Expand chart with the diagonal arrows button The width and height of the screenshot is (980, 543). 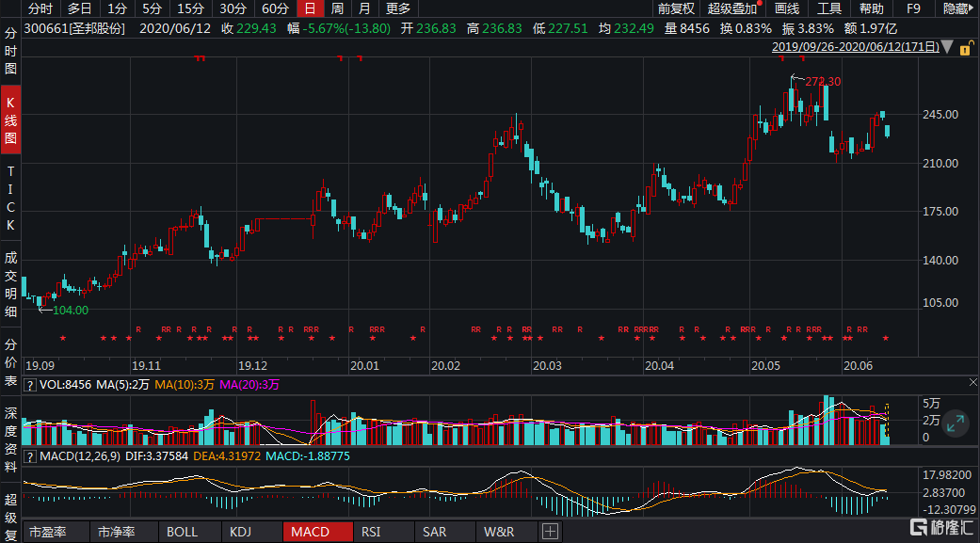point(955,424)
